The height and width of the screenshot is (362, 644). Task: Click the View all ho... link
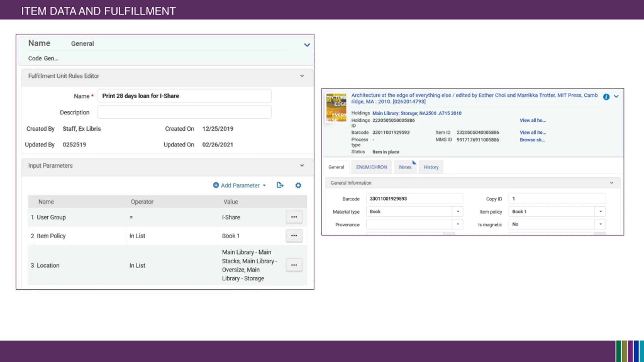coord(533,120)
